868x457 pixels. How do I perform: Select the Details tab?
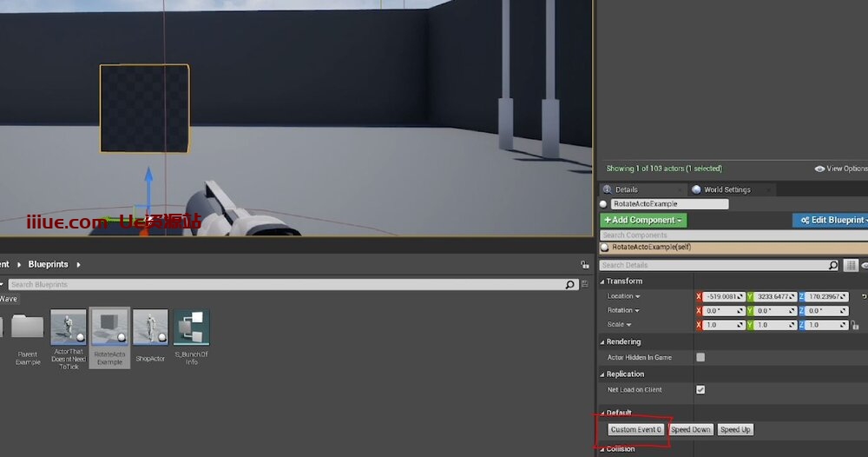tap(626, 189)
